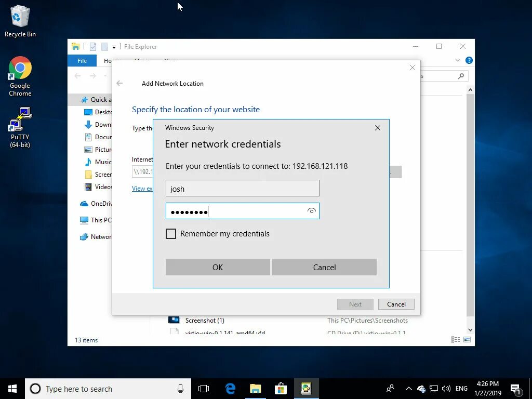Launch Microsoft Edge from the taskbar
Image resolution: width=532 pixels, height=399 pixels.
coord(230,388)
